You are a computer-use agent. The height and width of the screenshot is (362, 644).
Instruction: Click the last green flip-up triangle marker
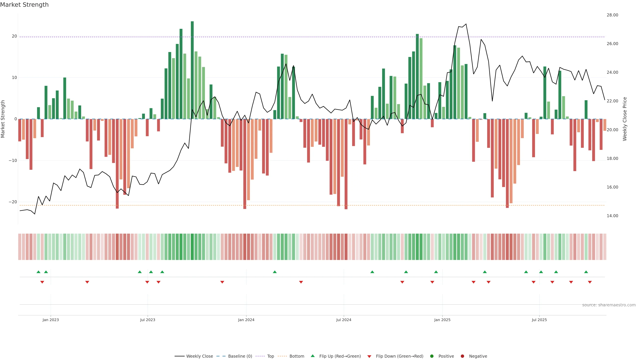(x=586, y=272)
